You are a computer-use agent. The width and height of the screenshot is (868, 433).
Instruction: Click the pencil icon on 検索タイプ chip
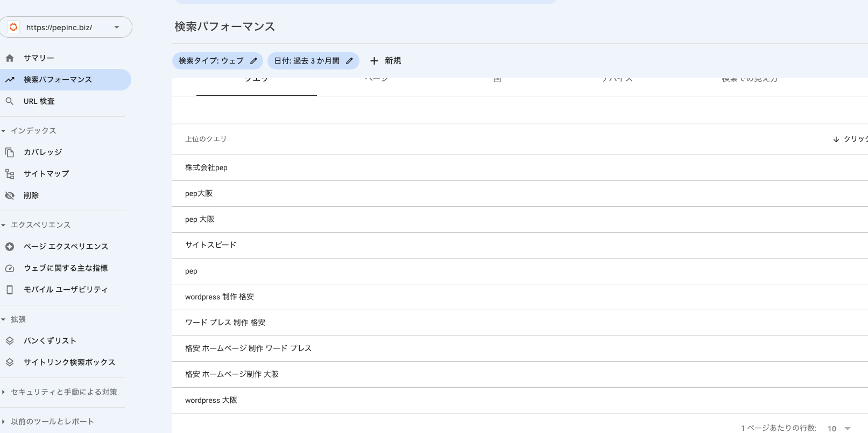(x=253, y=61)
